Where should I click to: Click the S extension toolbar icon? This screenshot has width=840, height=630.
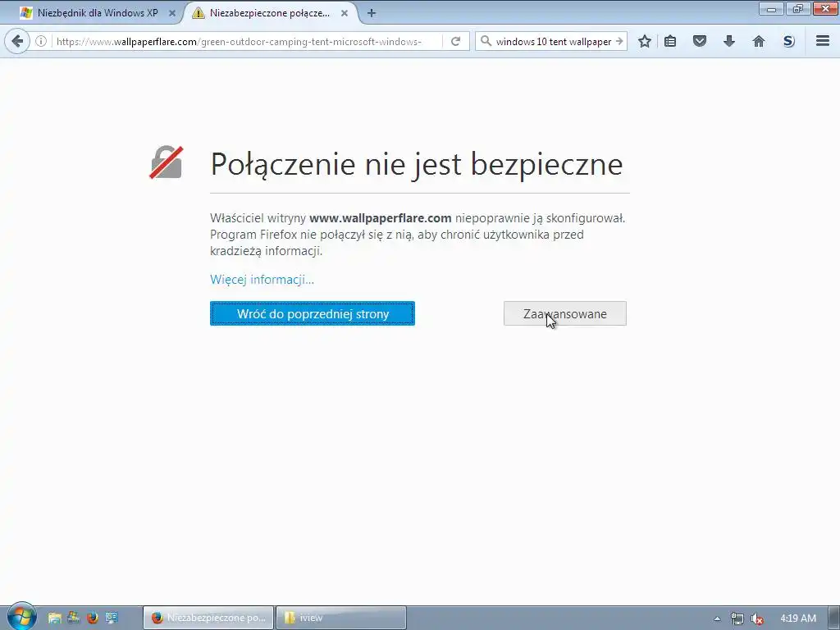[x=788, y=41]
